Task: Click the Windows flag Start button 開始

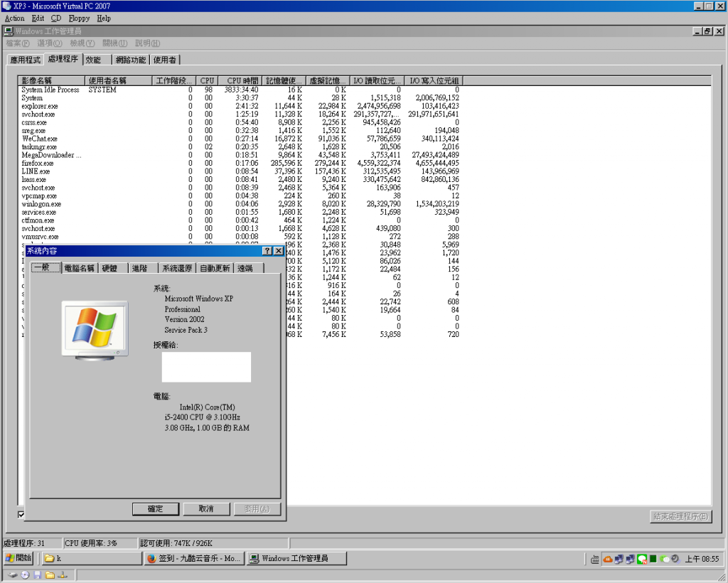Action: click(18, 558)
